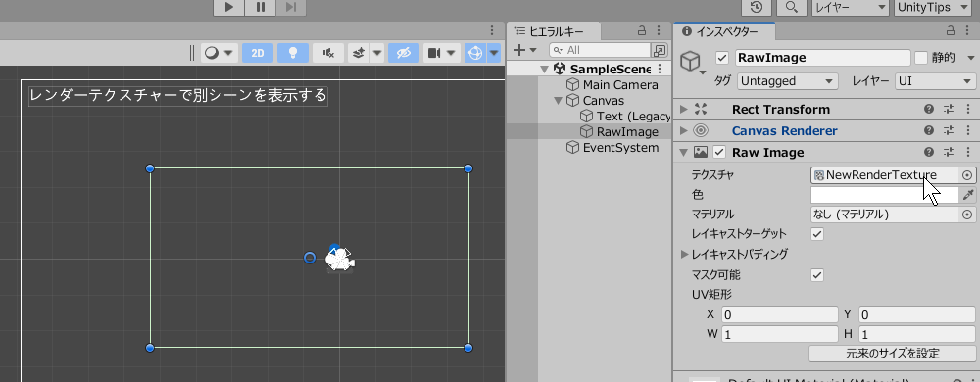Image resolution: width=980 pixels, height=382 pixels.
Task: Open Gizmos dropdown arrow
Action: pos(494,53)
